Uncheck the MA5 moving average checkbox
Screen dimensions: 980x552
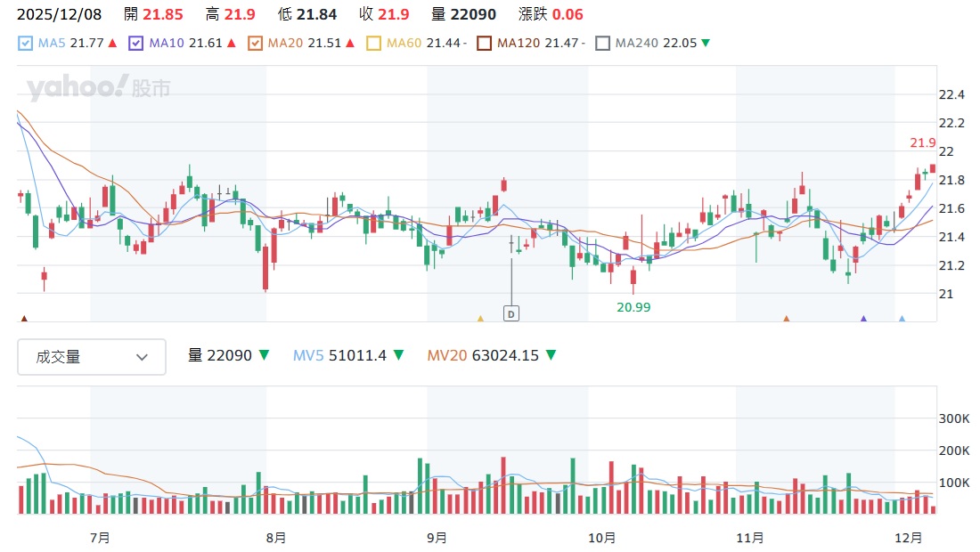point(25,43)
